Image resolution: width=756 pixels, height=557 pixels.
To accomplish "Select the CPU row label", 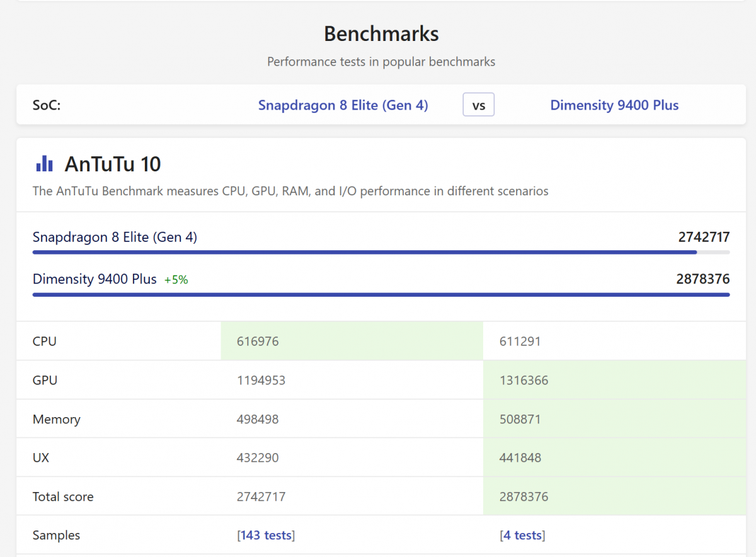I will pyautogui.click(x=44, y=341).
